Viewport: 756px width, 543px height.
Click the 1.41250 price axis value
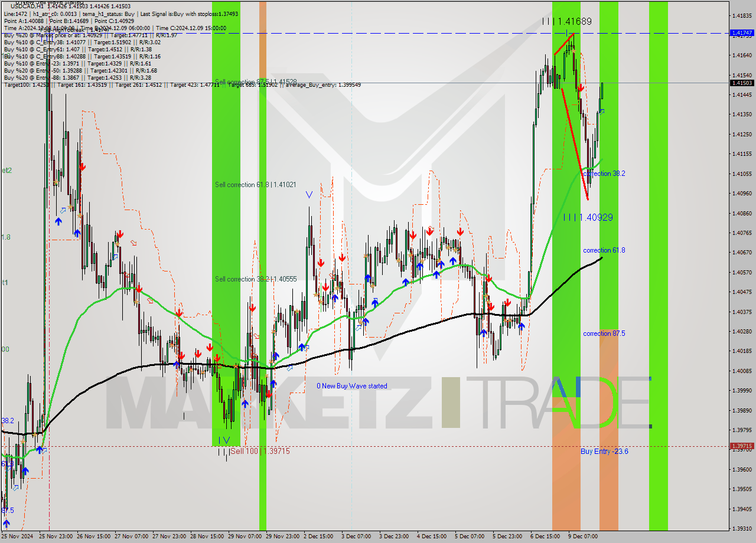741,134
